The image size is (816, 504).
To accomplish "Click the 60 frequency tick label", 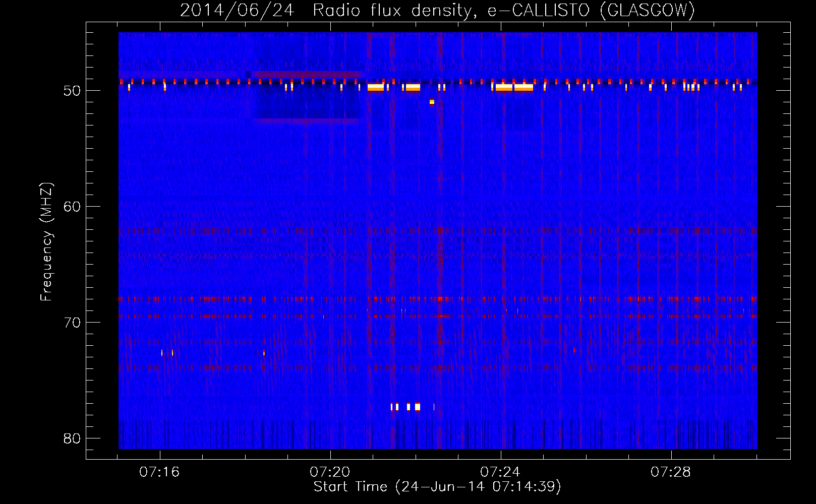I will pos(72,207).
